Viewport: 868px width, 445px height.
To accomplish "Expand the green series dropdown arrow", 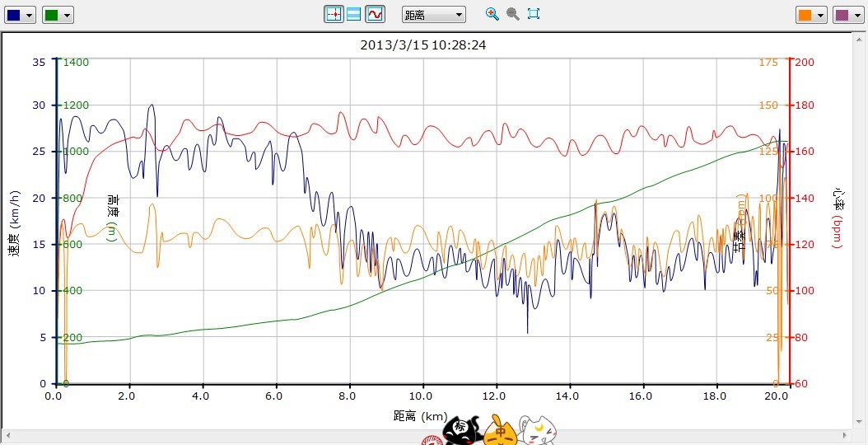I will tap(67, 15).
